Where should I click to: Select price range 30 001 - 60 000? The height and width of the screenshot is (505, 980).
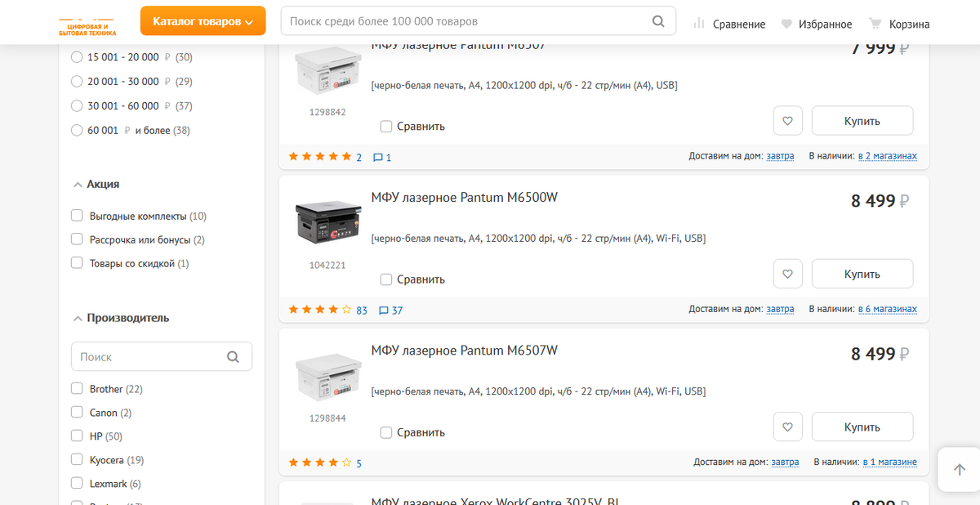point(77,105)
